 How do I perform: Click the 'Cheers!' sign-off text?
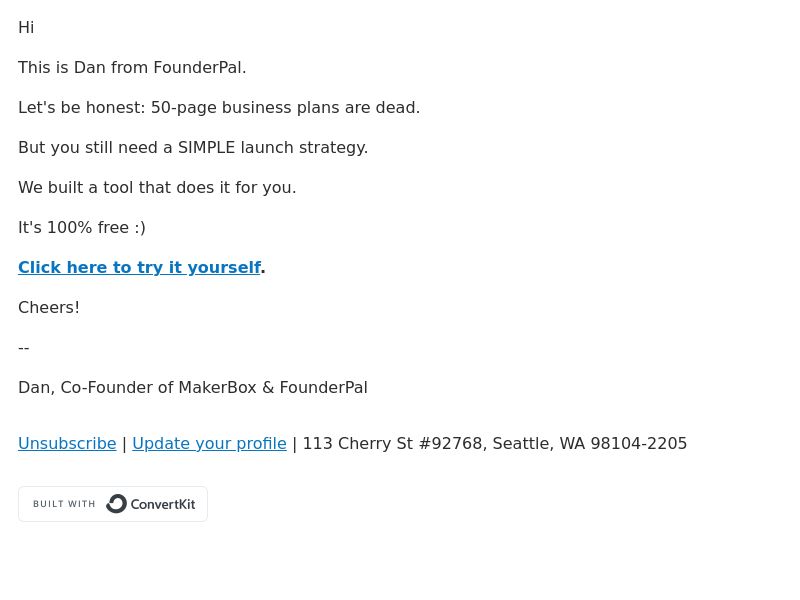coord(49,308)
